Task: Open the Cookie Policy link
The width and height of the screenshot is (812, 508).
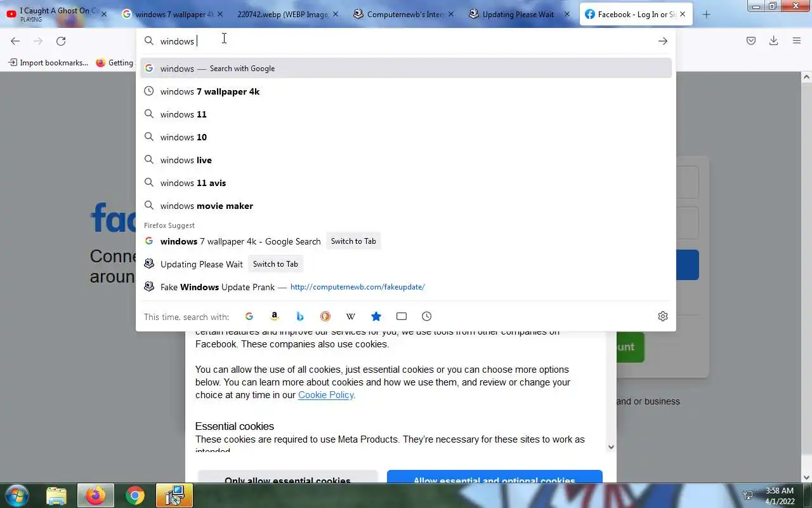Action: click(326, 395)
